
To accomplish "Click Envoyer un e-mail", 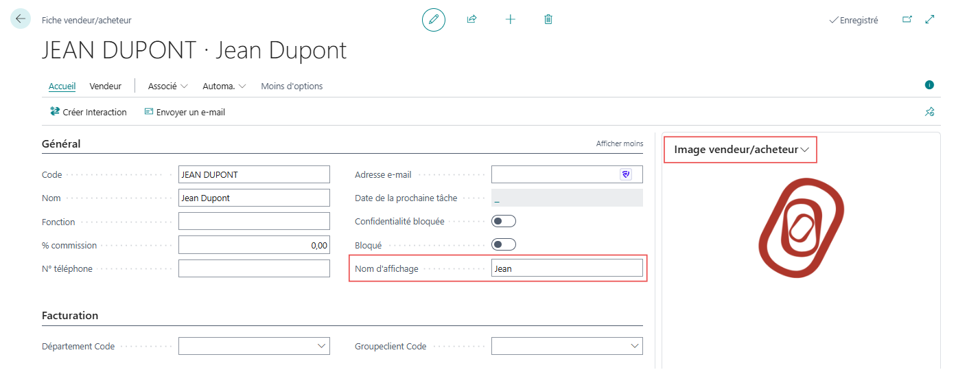I will click(x=185, y=112).
